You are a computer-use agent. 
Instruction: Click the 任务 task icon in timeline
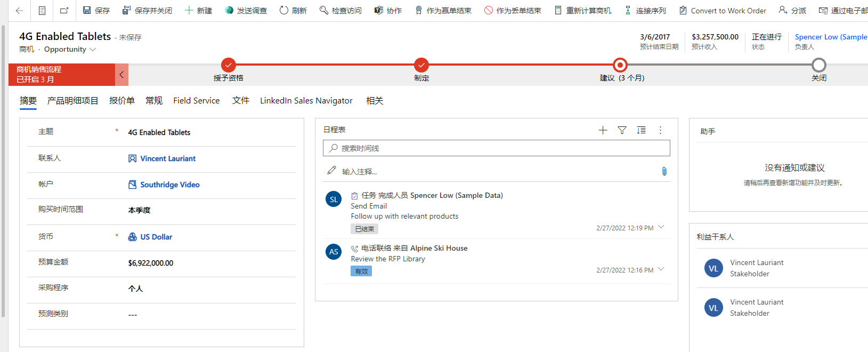pos(354,196)
